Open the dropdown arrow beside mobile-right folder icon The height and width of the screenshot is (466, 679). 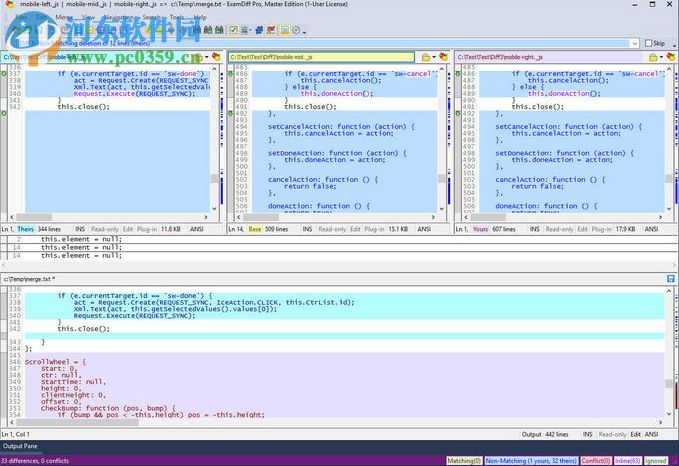click(x=662, y=58)
